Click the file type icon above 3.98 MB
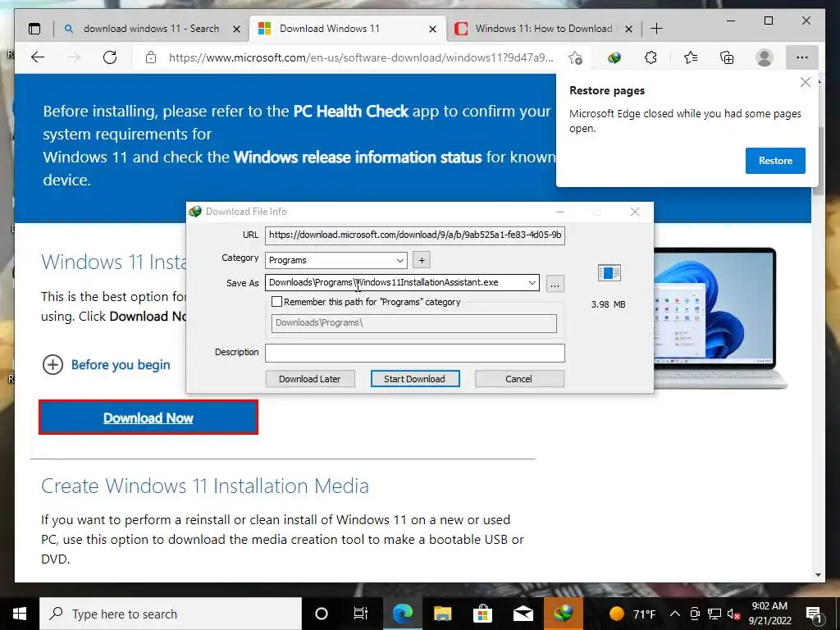840x630 pixels. point(609,273)
